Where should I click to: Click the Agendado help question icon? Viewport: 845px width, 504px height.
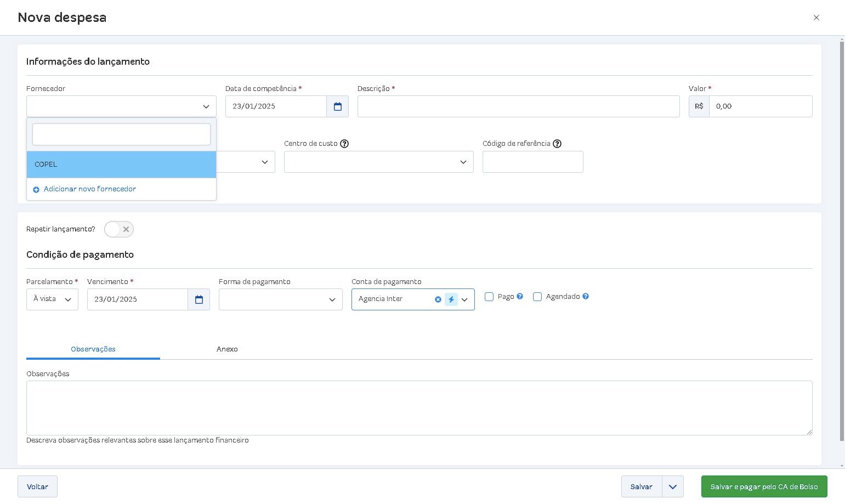pyautogui.click(x=586, y=297)
